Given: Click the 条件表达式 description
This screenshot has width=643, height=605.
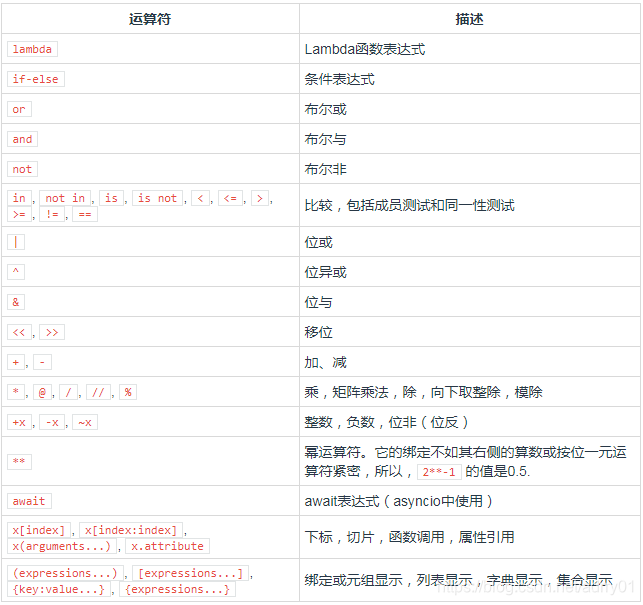Looking at the screenshot, I should pos(339,79).
